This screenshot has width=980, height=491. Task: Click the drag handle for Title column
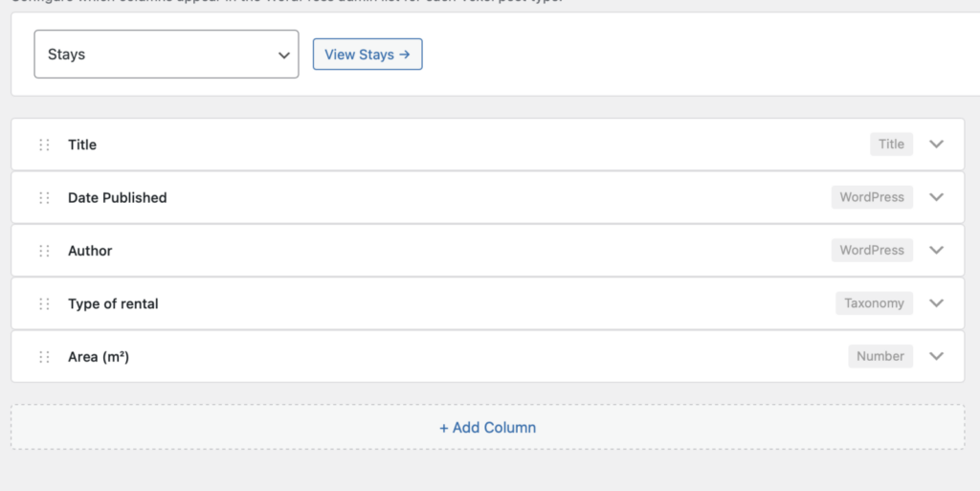click(44, 145)
